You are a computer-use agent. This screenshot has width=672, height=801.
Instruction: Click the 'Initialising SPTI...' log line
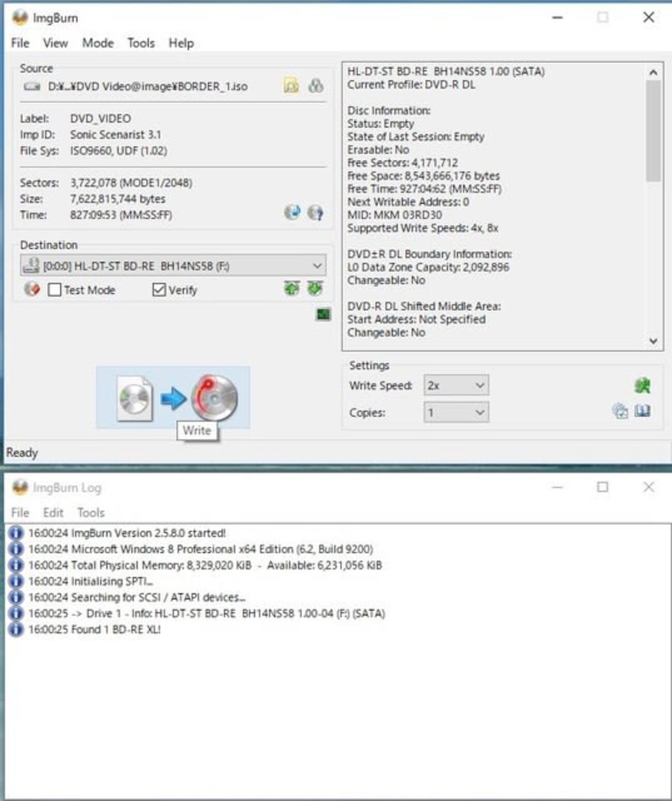point(90,581)
